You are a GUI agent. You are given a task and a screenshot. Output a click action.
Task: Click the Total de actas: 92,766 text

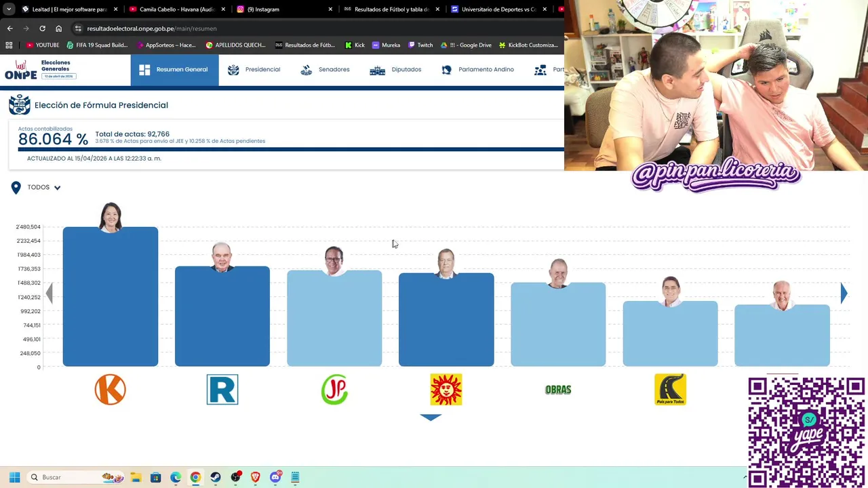pyautogui.click(x=132, y=134)
